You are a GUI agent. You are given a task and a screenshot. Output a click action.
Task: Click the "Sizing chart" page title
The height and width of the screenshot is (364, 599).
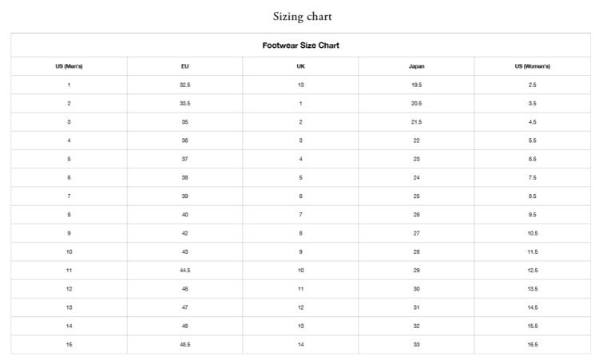click(x=302, y=16)
